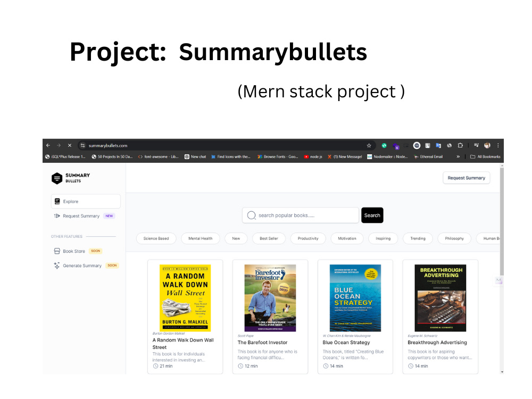Click the summarybullets.com address bar
Screen dimensions: 532x399
(227, 145)
